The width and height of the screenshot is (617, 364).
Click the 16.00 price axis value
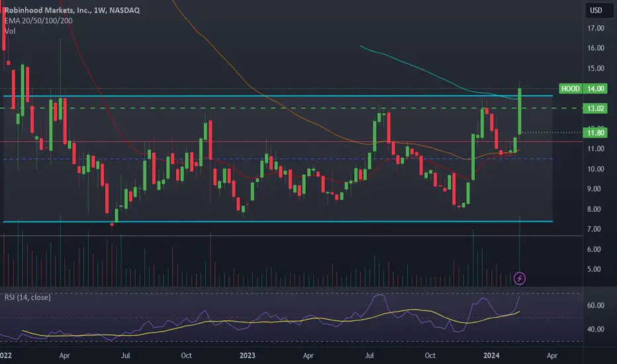click(596, 48)
